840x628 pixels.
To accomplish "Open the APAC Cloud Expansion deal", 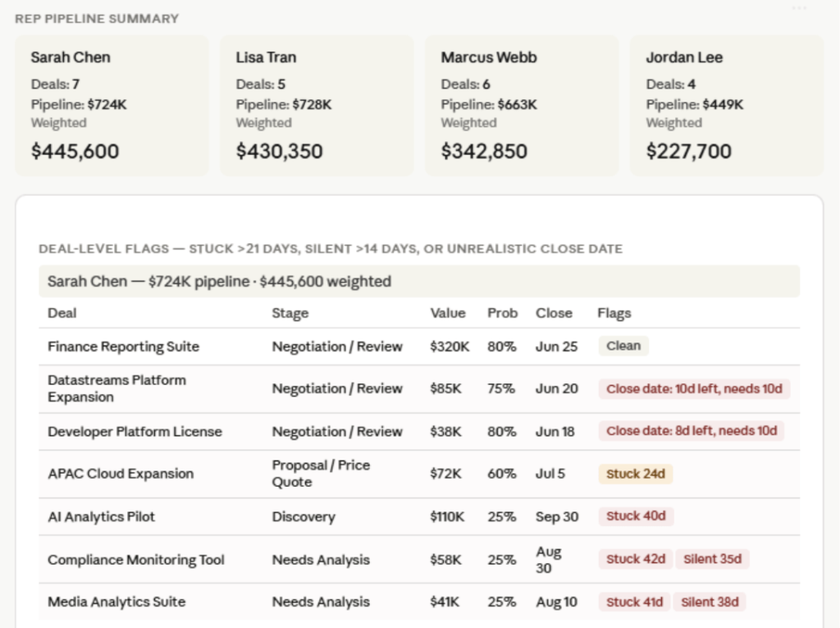I will click(x=121, y=474).
